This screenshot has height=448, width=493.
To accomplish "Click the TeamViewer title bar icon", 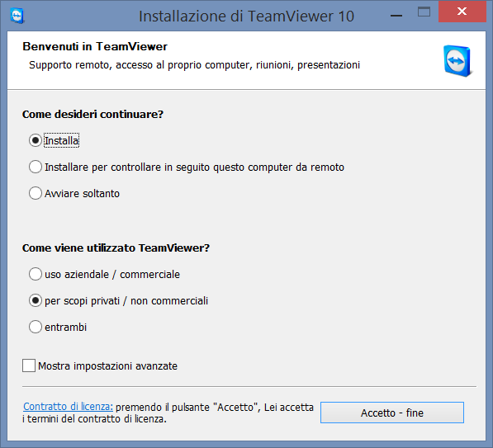I will point(17,16).
